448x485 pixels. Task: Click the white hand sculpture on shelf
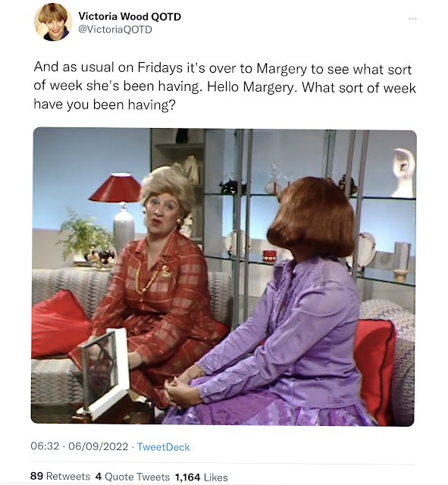pyautogui.click(x=403, y=173)
